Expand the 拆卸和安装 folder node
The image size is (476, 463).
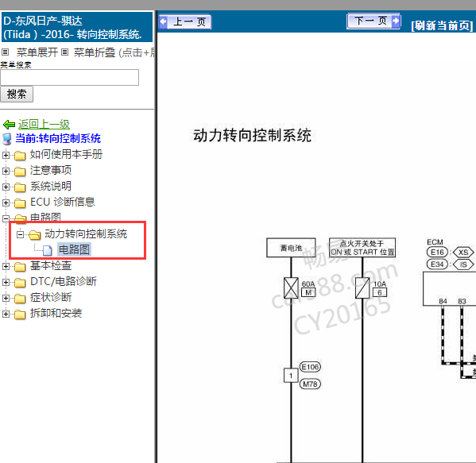pyautogui.click(x=6, y=314)
